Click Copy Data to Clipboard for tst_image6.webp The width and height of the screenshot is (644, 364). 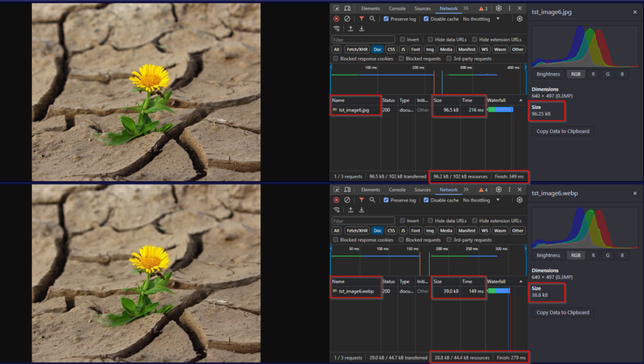563,312
